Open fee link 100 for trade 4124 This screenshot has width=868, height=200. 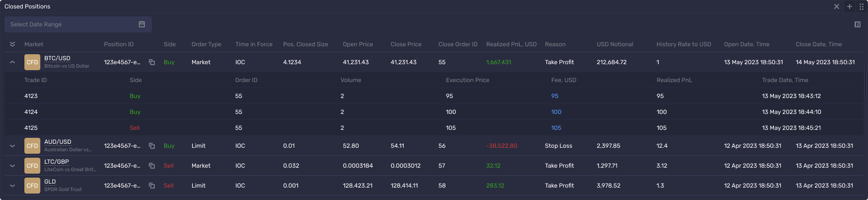coord(556,112)
